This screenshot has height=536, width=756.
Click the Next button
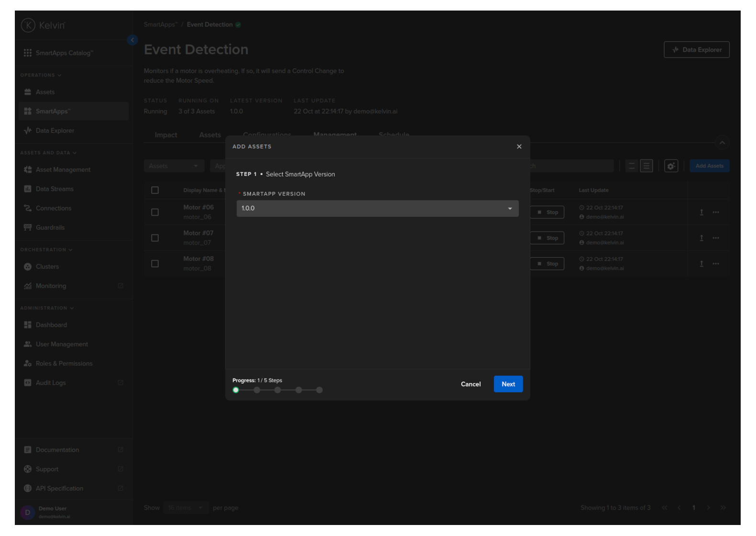coord(508,384)
